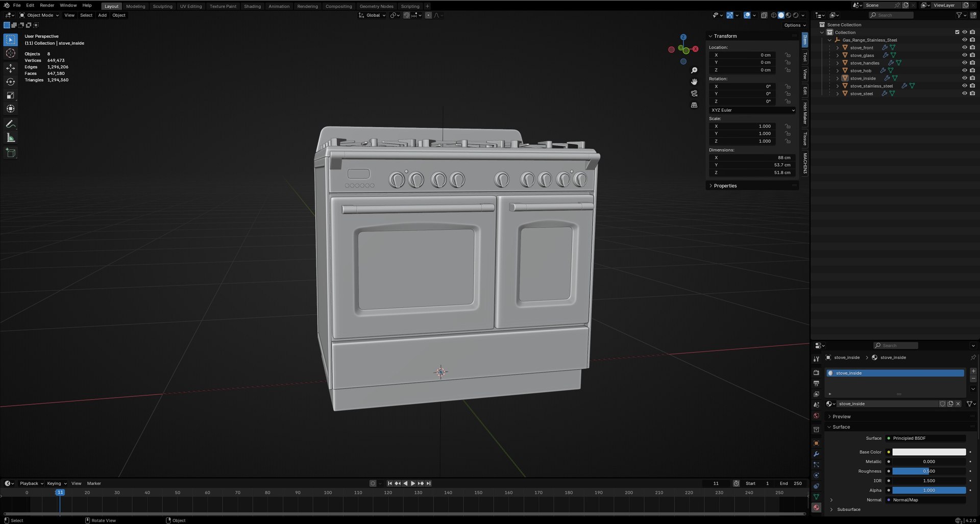Viewport: 980px width, 524px height.
Task: Open the Output properties tab icon
Action: tap(816, 383)
